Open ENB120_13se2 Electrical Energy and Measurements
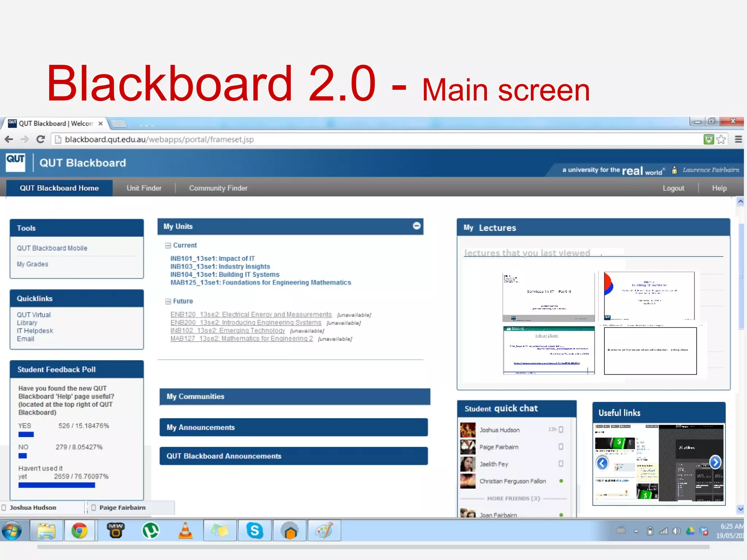747x560 pixels. (251, 315)
